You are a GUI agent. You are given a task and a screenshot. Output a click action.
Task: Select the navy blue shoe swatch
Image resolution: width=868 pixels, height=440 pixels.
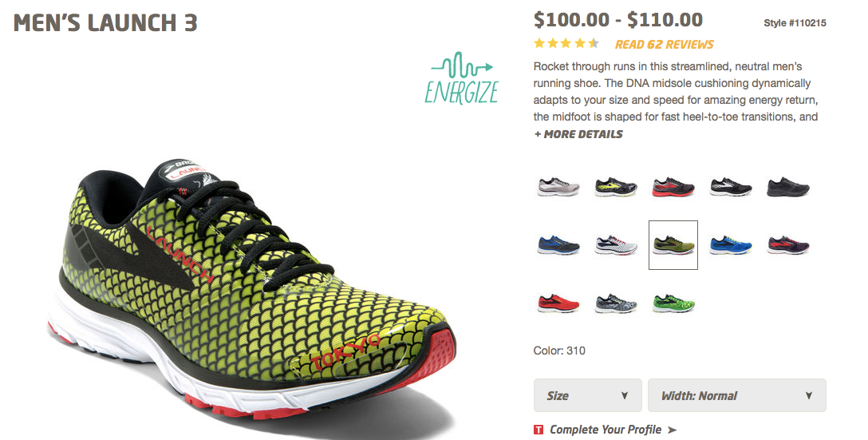pos(558,245)
